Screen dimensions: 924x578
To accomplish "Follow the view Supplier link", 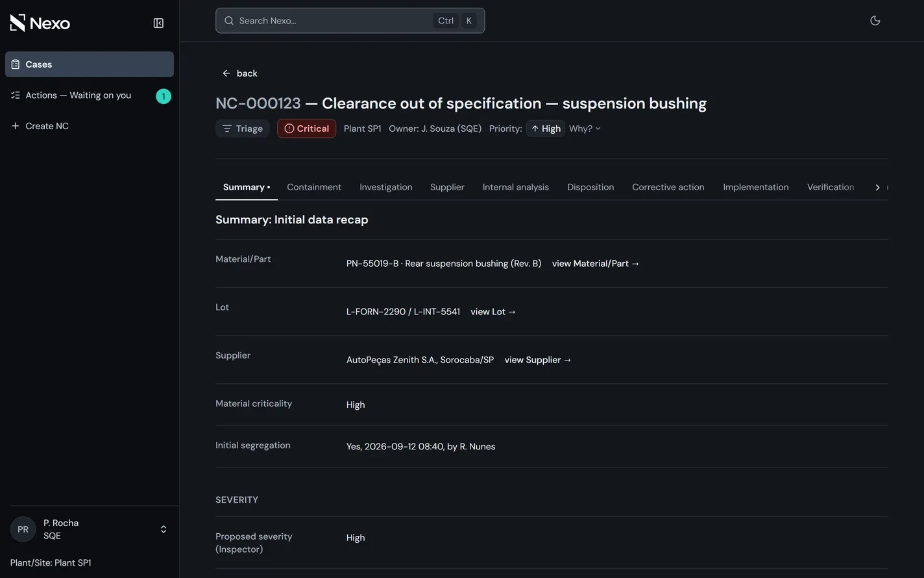I will point(538,360).
